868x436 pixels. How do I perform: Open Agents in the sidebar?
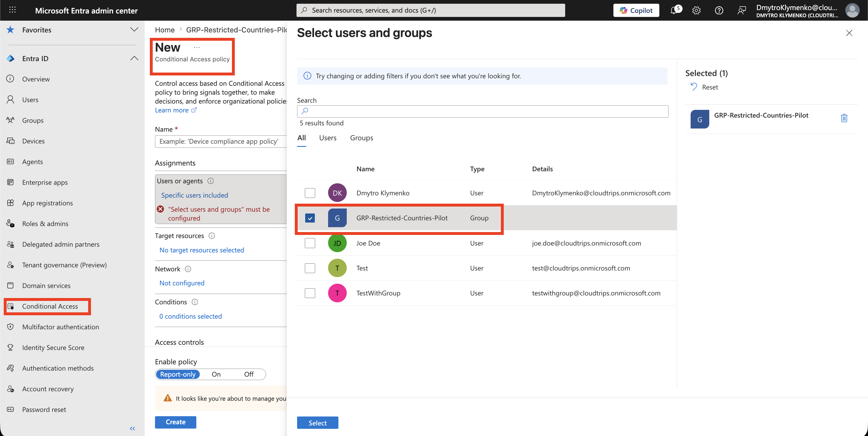[x=32, y=161]
